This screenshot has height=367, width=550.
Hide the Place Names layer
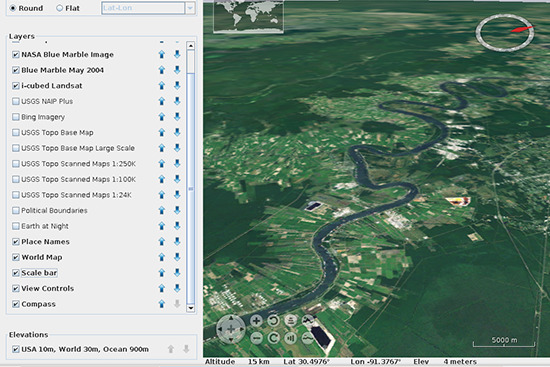pos(15,242)
